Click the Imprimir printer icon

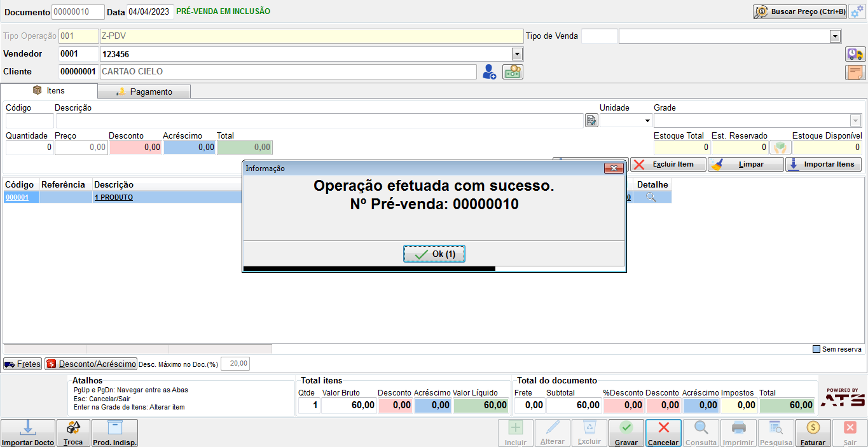tap(738, 432)
